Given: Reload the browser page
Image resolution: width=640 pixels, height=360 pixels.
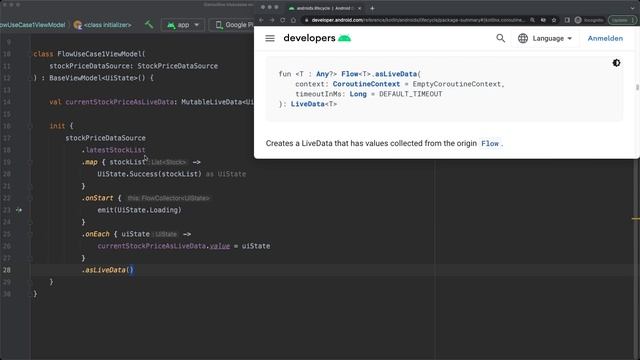Looking at the screenshot, I should pos(282,20).
